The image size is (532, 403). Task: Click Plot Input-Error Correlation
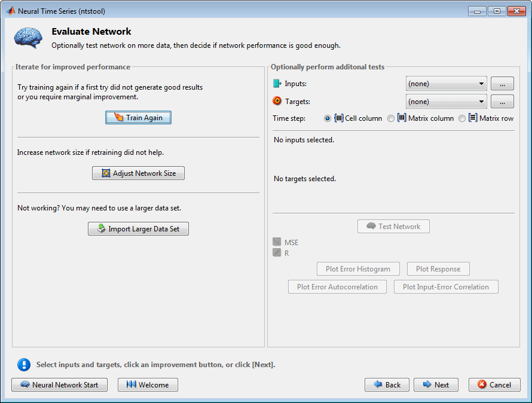click(x=446, y=287)
